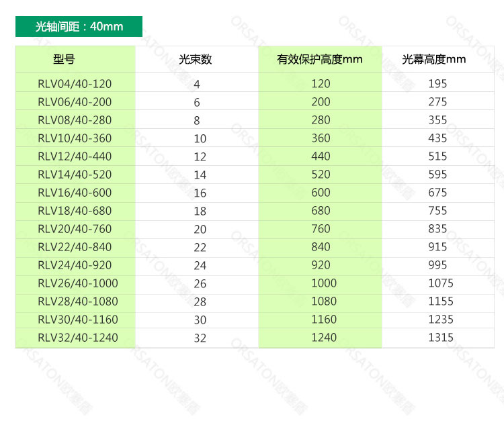The height and width of the screenshot is (425, 504).
Task: Click the effective protection height value 1080
Action: (x=324, y=301)
